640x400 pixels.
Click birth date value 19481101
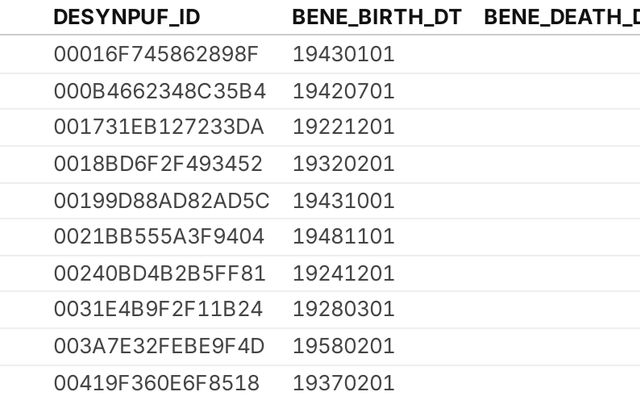click(343, 237)
